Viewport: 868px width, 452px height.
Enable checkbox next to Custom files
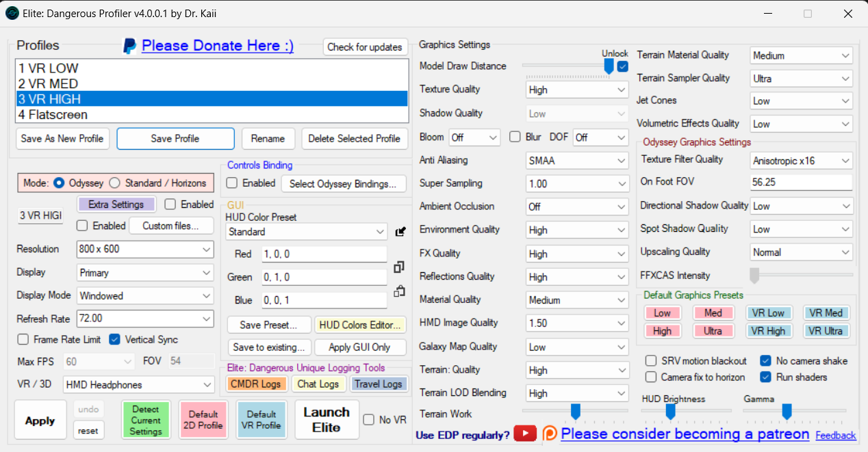click(x=82, y=226)
